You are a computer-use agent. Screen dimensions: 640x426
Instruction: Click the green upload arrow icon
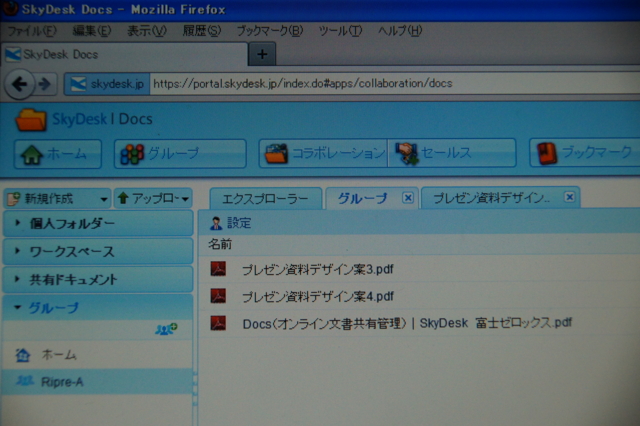[123, 198]
